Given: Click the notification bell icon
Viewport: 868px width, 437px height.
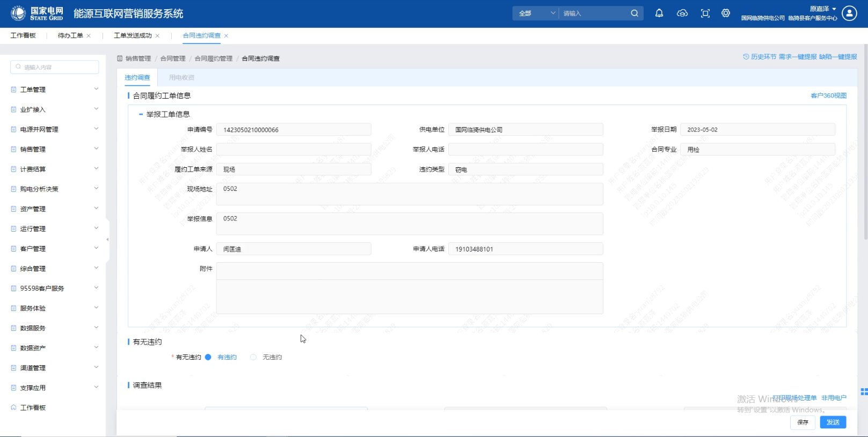Looking at the screenshot, I should [x=659, y=13].
